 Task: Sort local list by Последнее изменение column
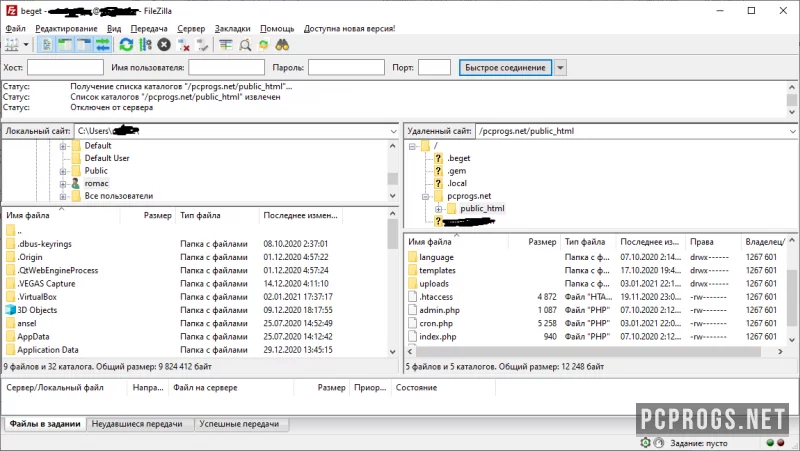301,216
